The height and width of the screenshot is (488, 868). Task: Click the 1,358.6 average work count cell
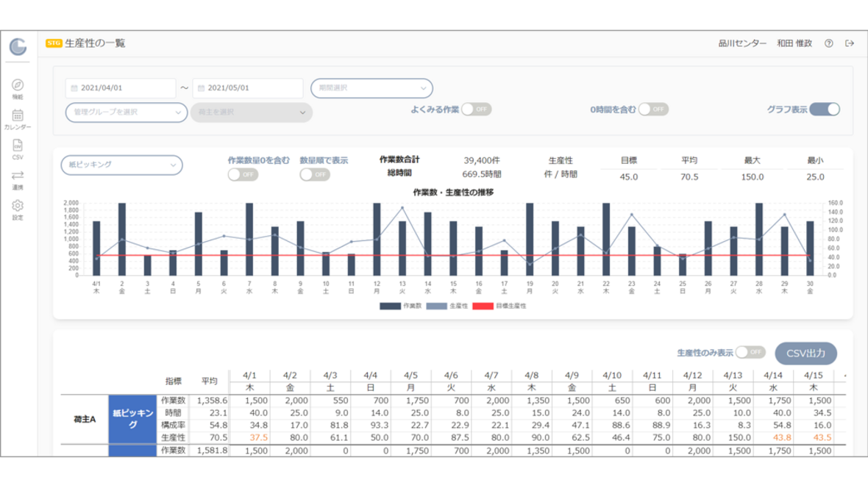pyautogui.click(x=212, y=401)
